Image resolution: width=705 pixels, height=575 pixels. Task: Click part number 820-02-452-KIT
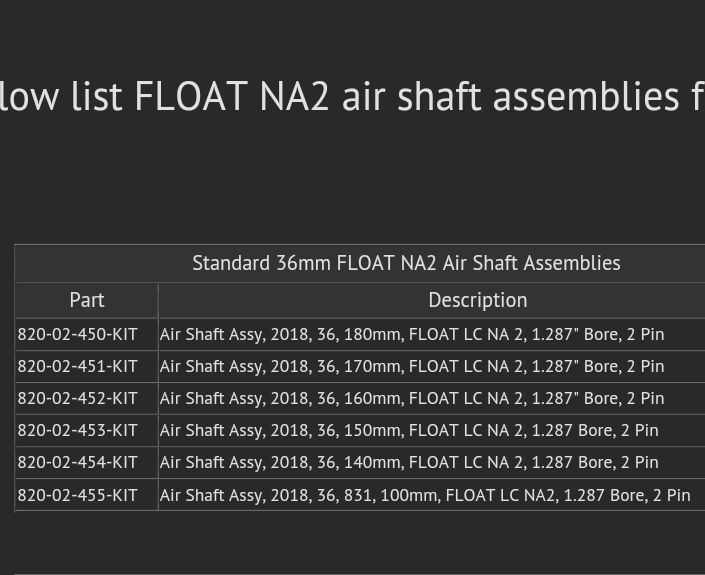coord(78,398)
